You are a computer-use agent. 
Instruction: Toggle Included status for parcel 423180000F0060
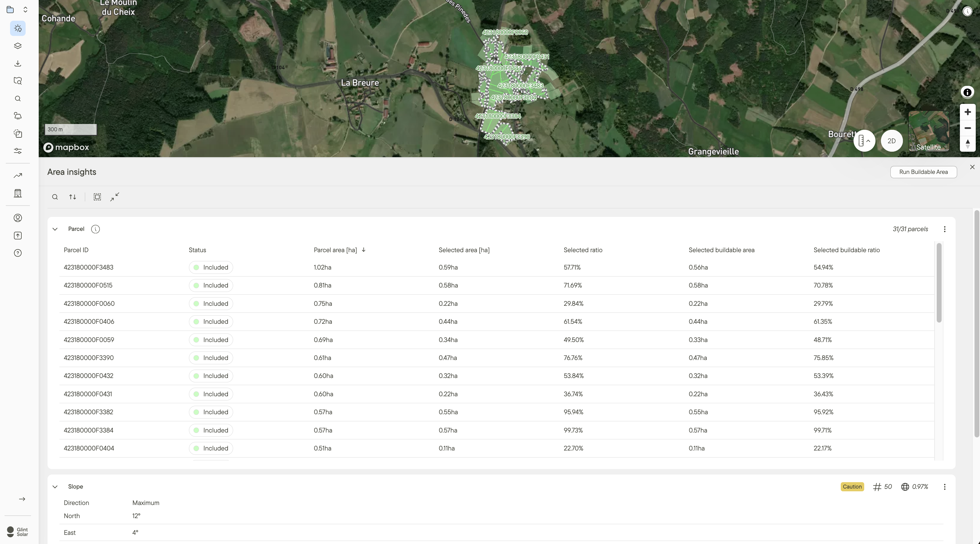[x=211, y=303]
